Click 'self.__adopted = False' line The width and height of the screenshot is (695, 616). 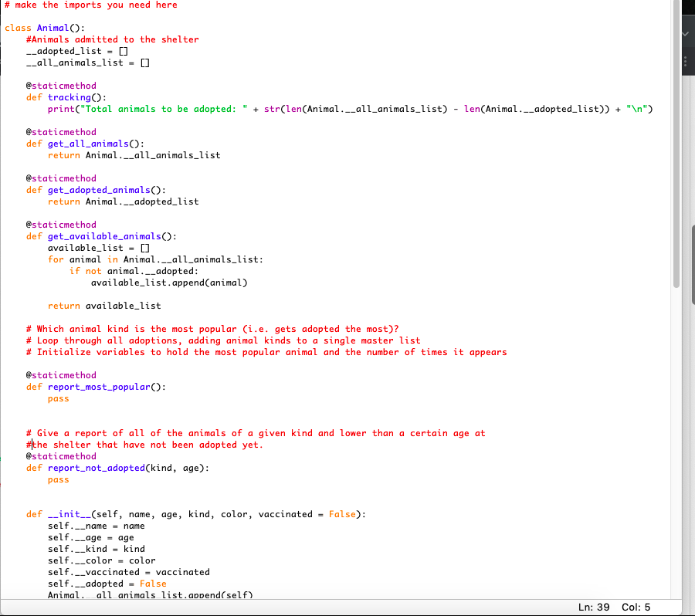107,584
